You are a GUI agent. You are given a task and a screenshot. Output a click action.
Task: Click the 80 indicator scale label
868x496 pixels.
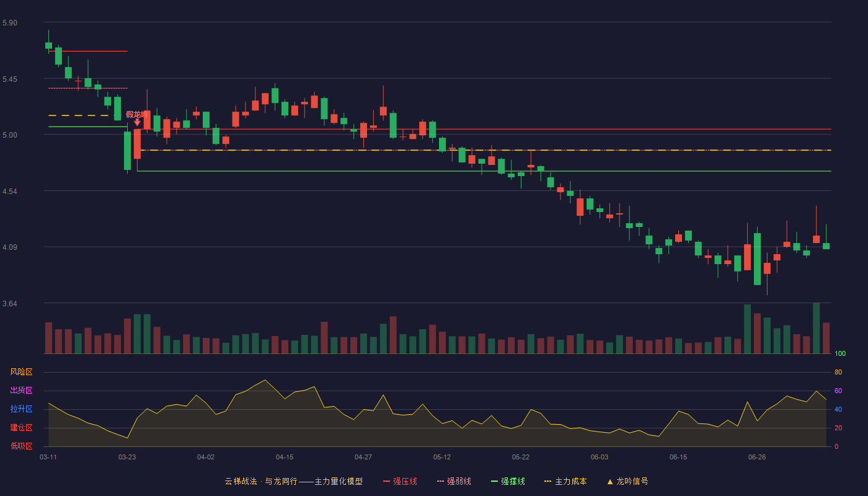pyautogui.click(x=838, y=372)
